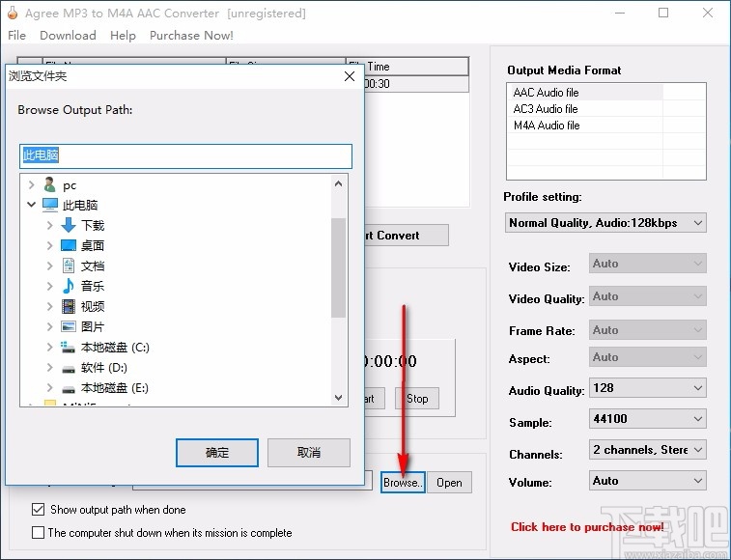This screenshot has width=731, height=560.
Task: Expand the pc tree node
Action: click(31, 185)
